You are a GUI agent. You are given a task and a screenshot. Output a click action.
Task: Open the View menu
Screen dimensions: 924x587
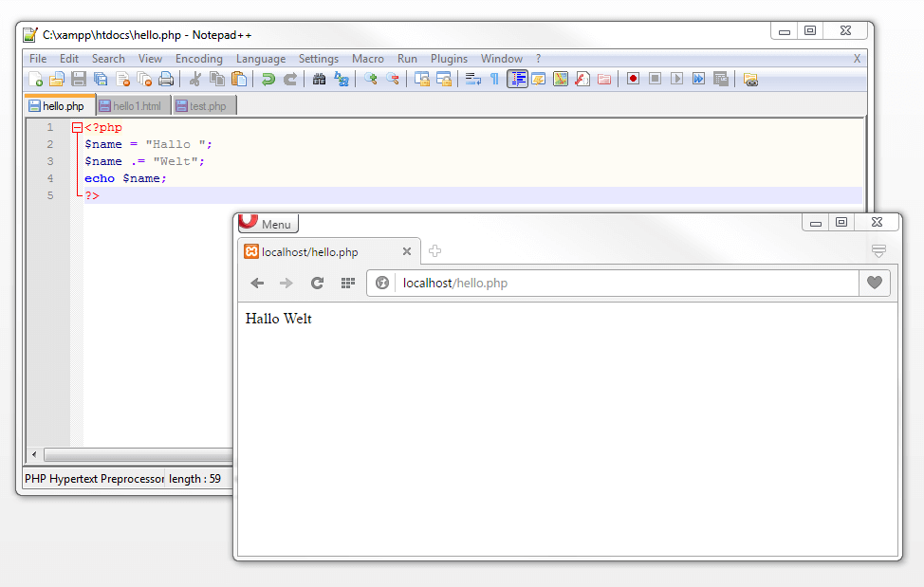click(150, 59)
